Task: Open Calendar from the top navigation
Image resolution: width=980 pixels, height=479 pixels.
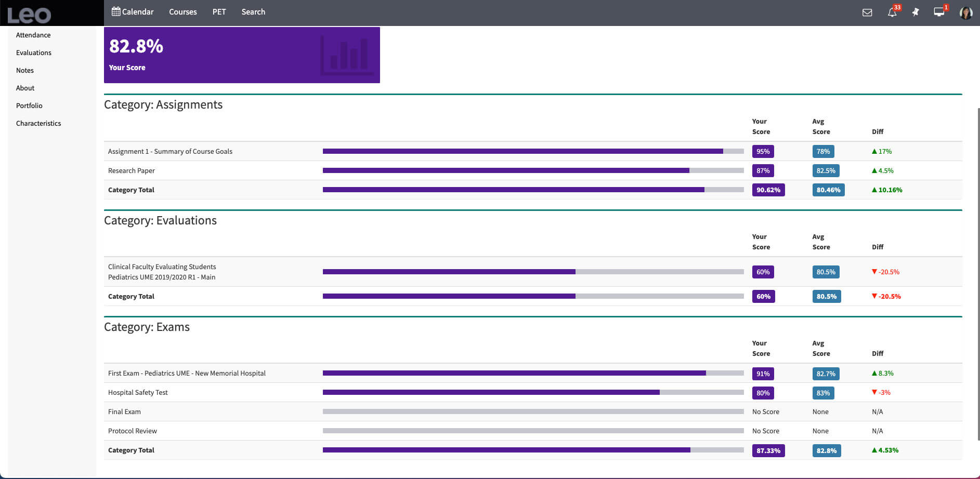Action: click(x=133, y=12)
